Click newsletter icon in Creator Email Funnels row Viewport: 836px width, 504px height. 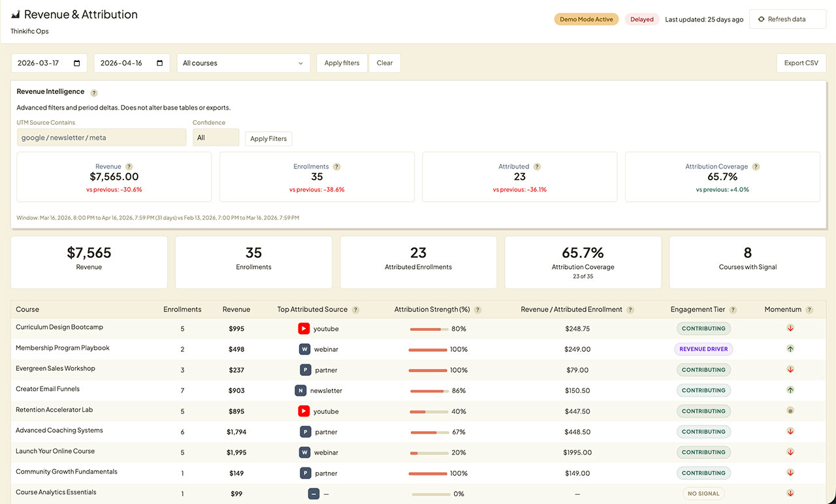click(300, 390)
